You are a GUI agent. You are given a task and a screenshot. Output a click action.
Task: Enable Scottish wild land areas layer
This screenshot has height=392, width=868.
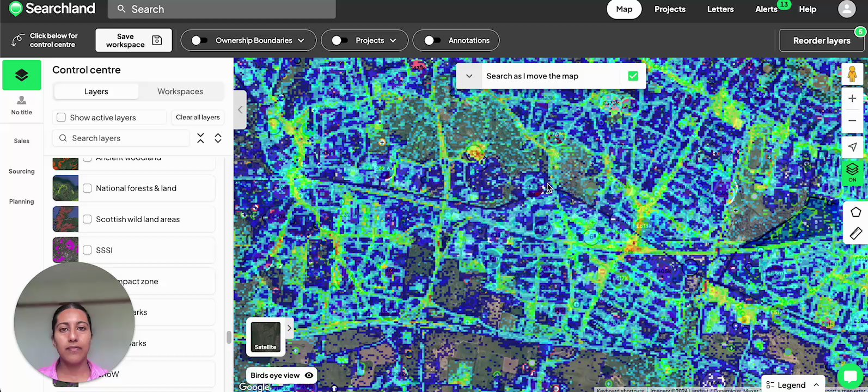tap(87, 219)
